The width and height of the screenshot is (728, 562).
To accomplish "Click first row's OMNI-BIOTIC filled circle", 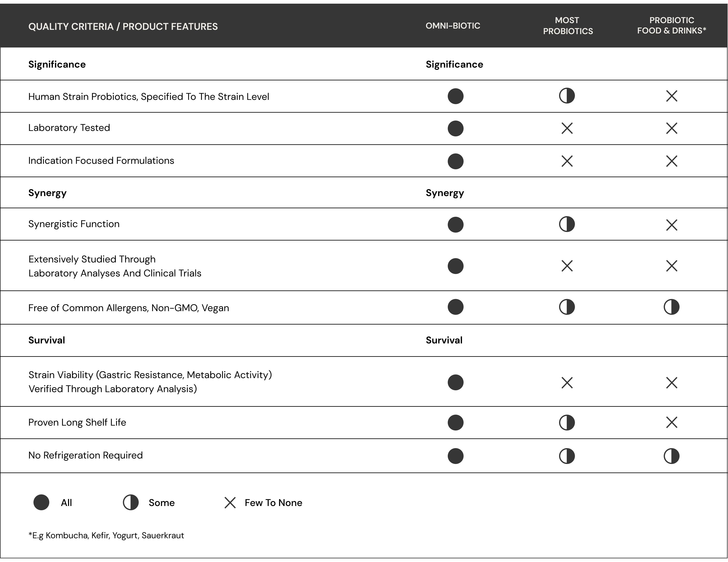I will tap(455, 96).
